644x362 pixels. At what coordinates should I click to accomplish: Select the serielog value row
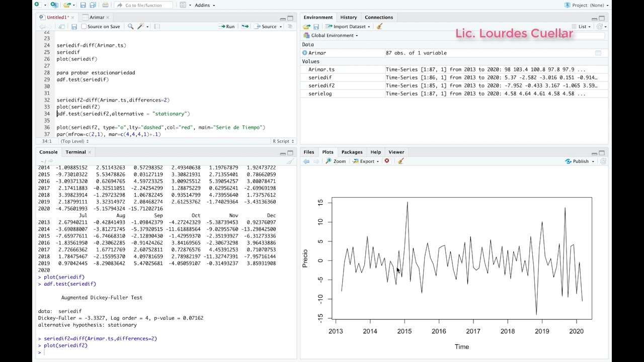pos(454,94)
